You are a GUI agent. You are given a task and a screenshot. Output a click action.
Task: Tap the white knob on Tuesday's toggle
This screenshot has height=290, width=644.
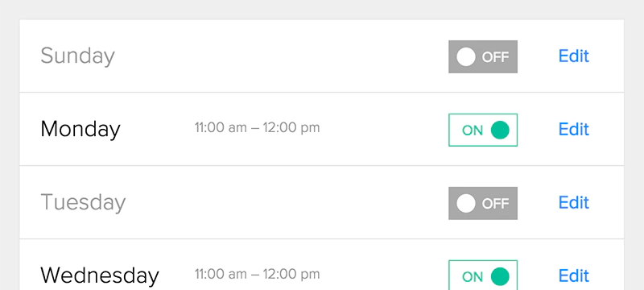(x=466, y=203)
